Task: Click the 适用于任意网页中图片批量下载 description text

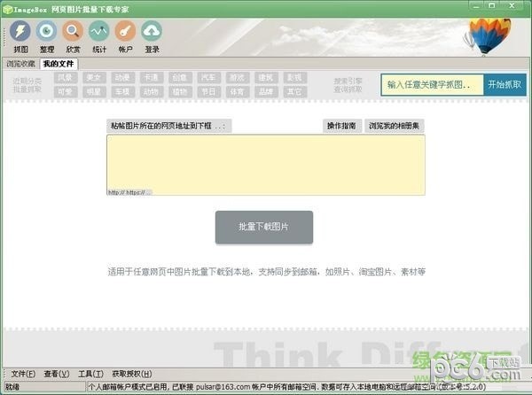Action: coord(266,272)
